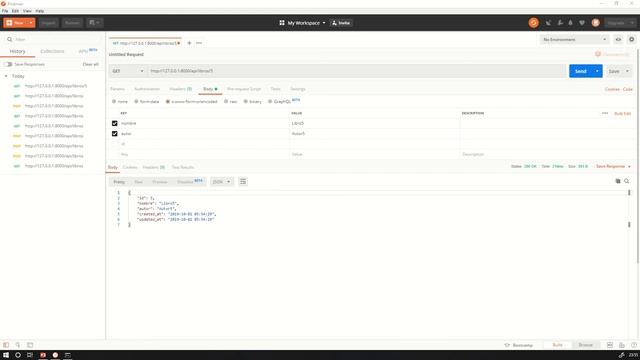Open the Save button dropdown arrow

pyautogui.click(x=627, y=71)
